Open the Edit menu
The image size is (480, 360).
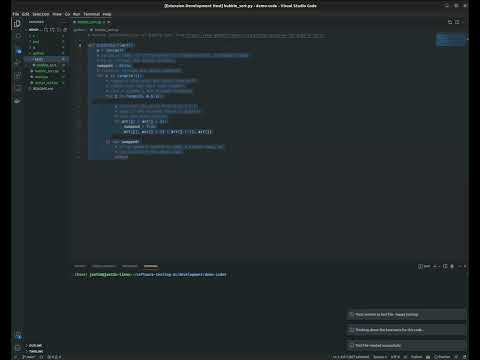[25, 14]
